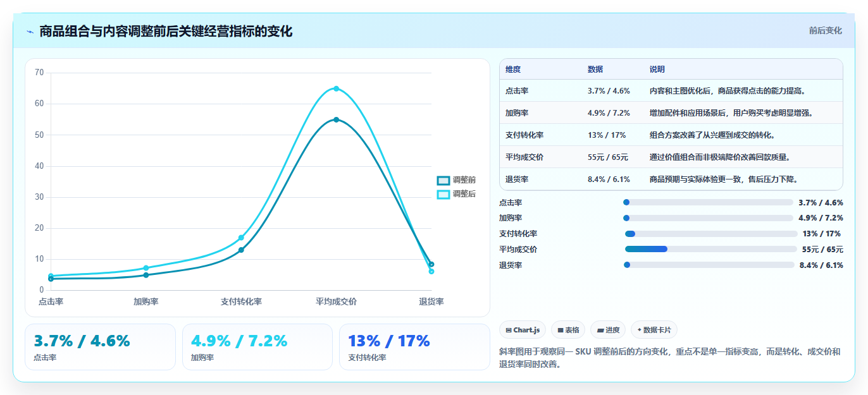Click the 调整前 data point at 平均成交价
This screenshot has width=868, height=395.
pyautogui.click(x=336, y=119)
